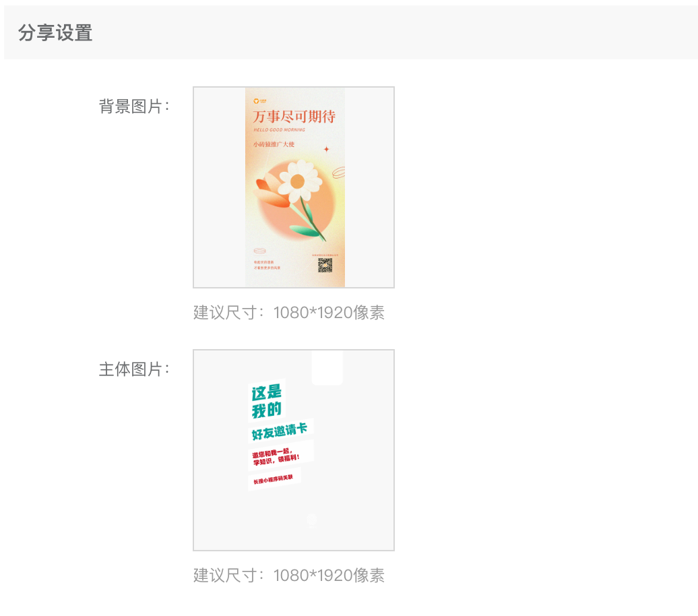
Task: Click the daisy flower illustration
Action: coord(298,181)
